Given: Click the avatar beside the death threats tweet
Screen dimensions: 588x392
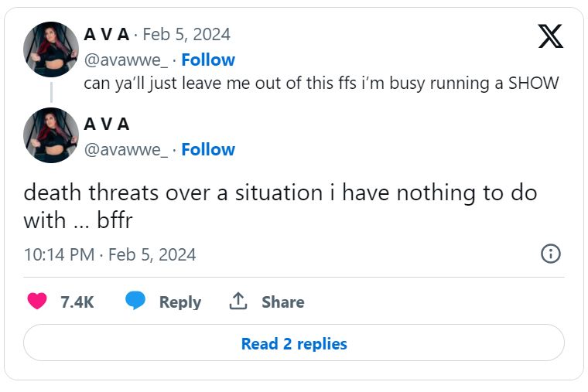Looking at the screenshot, I should pos(51,135).
